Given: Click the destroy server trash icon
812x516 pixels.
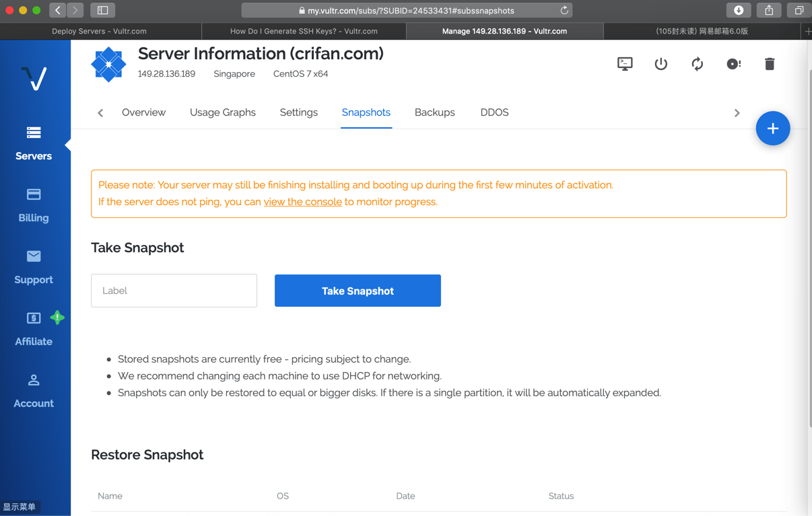Looking at the screenshot, I should [770, 64].
